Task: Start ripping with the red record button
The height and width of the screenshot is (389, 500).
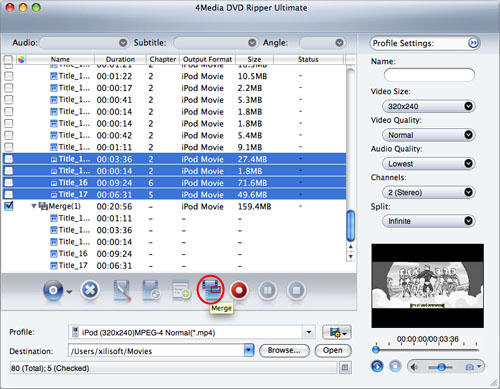Action: pyautogui.click(x=239, y=290)
